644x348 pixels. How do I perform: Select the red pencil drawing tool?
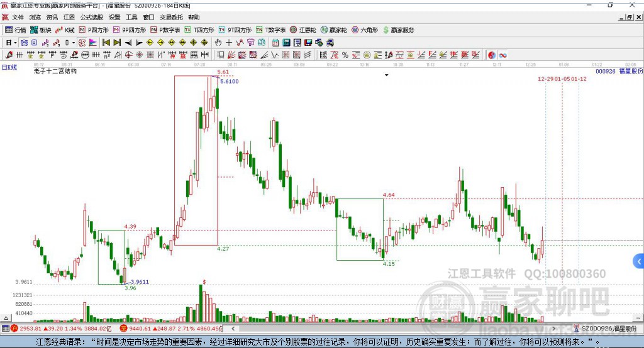(x=9, y=55)
